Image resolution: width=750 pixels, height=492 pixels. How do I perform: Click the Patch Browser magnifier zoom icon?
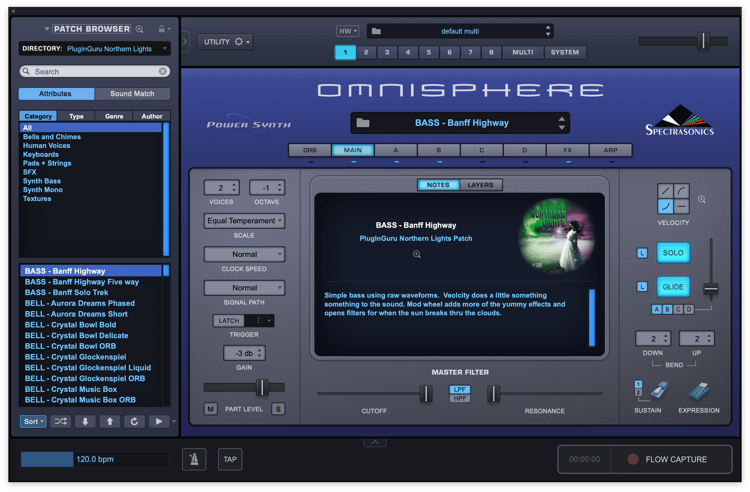pyautogui.click(x=139, y=29)
